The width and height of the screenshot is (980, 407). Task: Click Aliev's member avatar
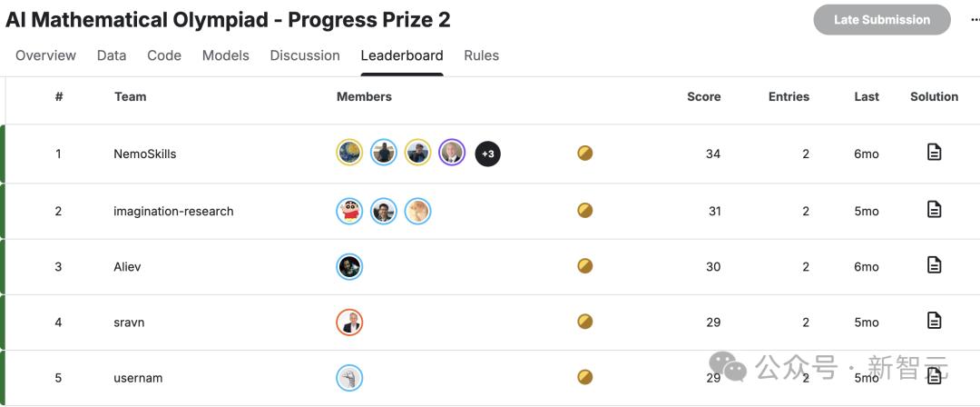349,266
